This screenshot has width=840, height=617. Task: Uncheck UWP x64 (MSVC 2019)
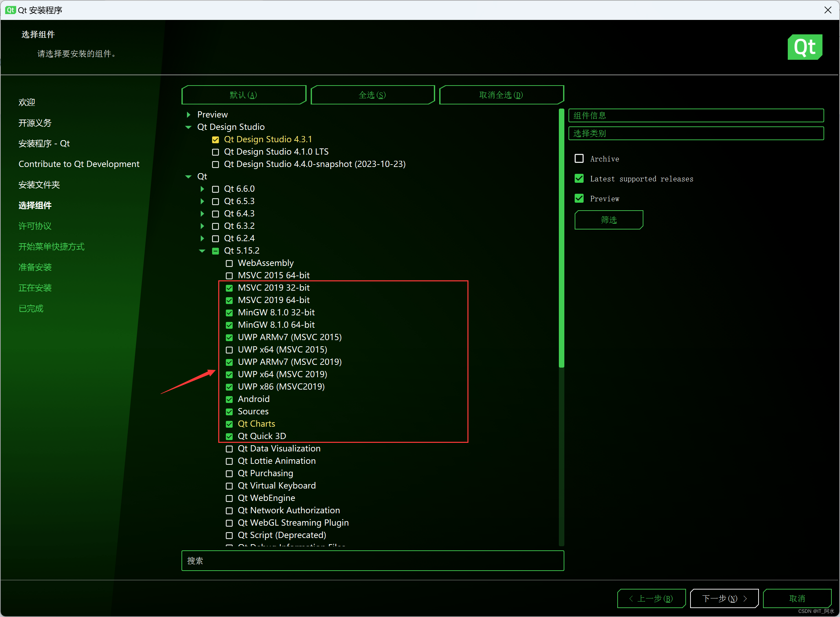point(229,374)
